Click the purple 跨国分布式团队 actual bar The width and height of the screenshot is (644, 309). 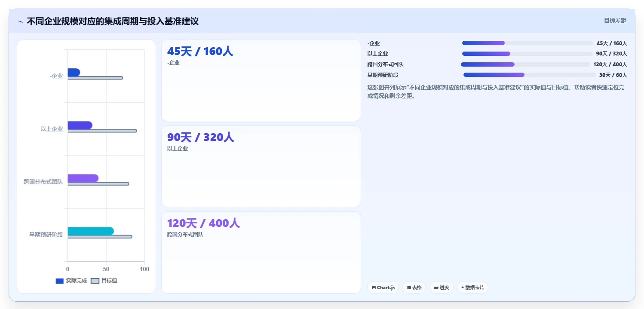coord(83,178)
